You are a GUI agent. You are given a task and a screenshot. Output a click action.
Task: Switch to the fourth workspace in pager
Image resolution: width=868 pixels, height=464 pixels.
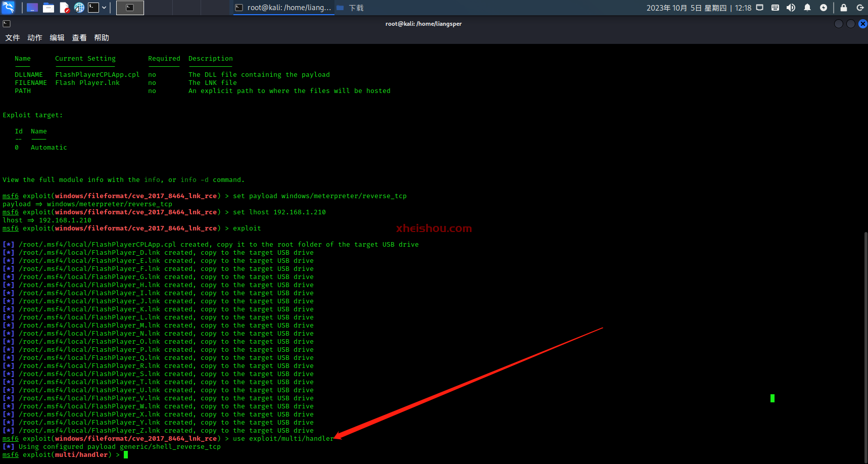[215, 8]
